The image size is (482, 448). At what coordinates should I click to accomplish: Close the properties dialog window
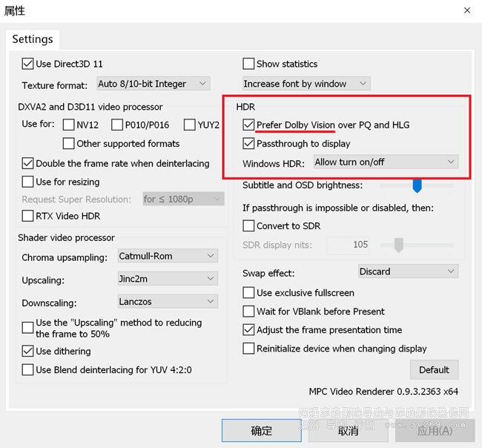tap(466, 10)
